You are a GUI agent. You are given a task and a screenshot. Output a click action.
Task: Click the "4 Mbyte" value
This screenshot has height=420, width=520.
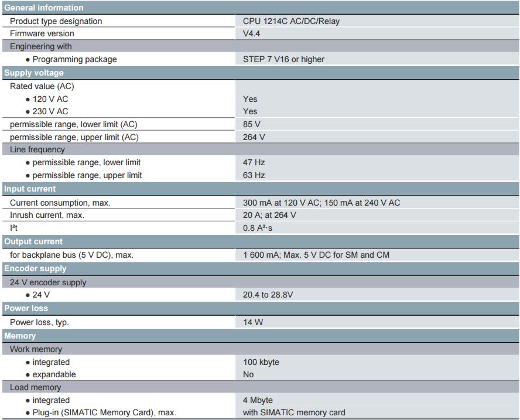point(258,401)
